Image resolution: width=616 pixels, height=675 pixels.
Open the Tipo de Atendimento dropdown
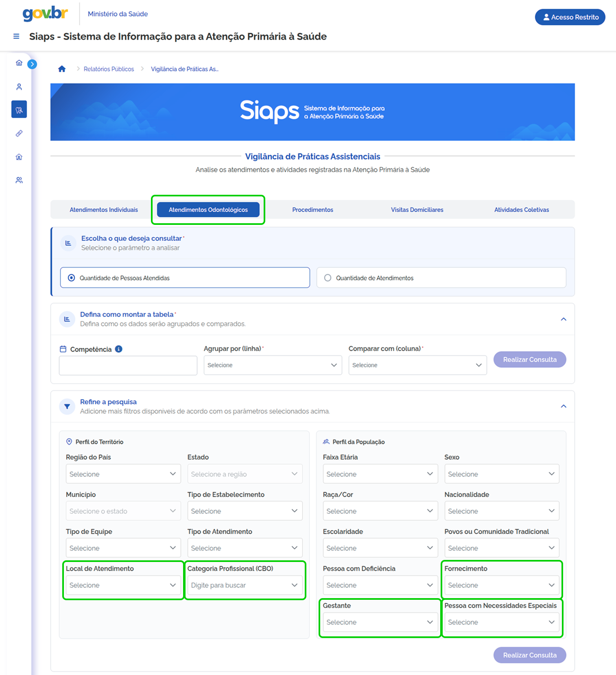(x=245, y=548)
